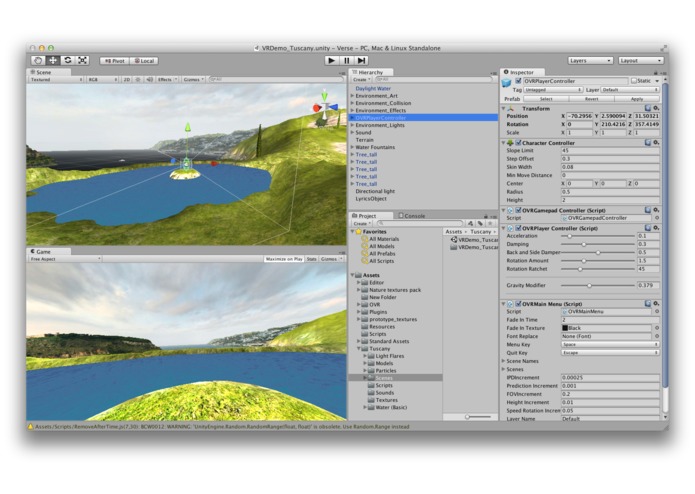Select the Move tool in the toolbar
Viewport: 695px width, 494px height.
[x=53, y=60]
